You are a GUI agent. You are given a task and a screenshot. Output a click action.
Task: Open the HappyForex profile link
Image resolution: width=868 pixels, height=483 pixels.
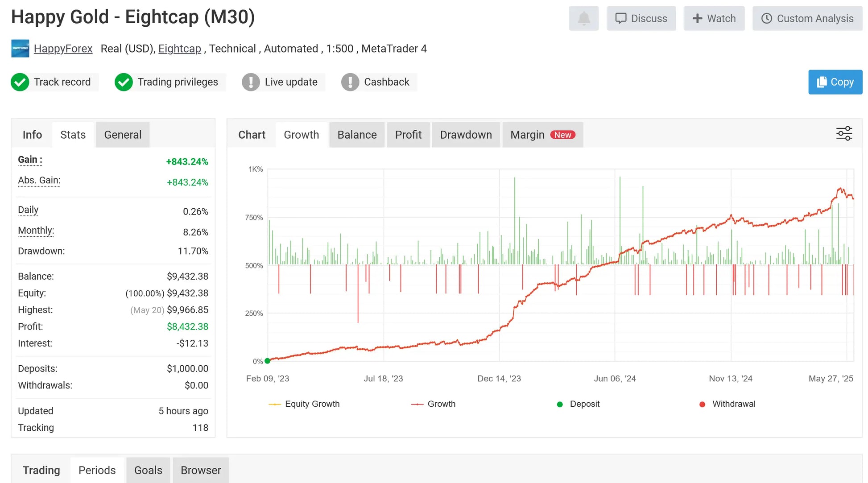point(63,49)
